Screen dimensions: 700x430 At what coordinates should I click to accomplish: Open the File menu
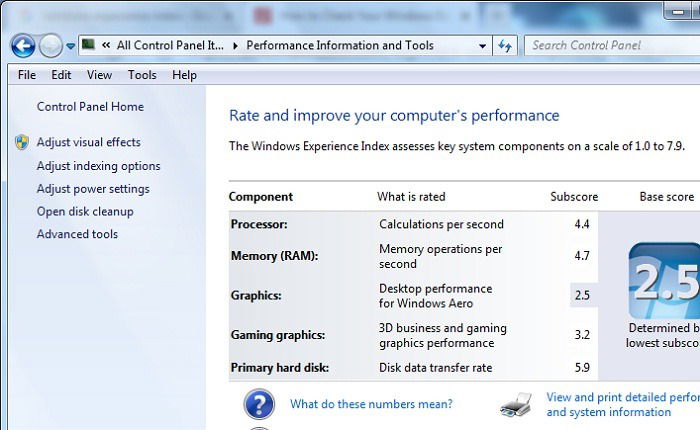[x=27, y=75]
